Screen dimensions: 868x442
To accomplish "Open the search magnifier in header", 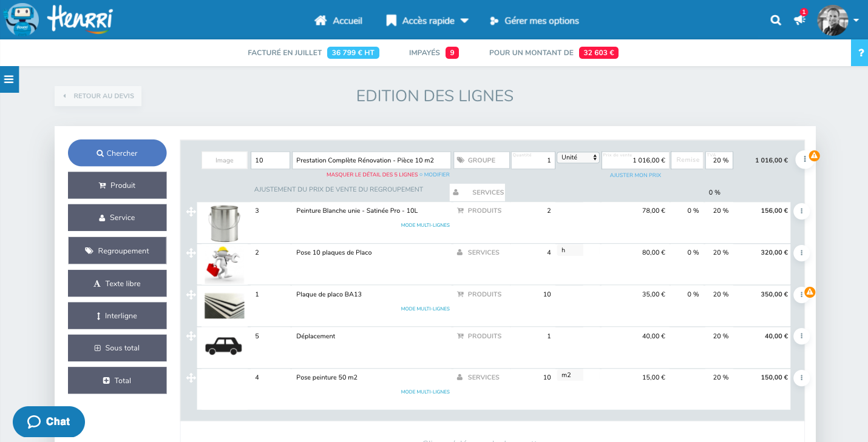I will point(775,20).
